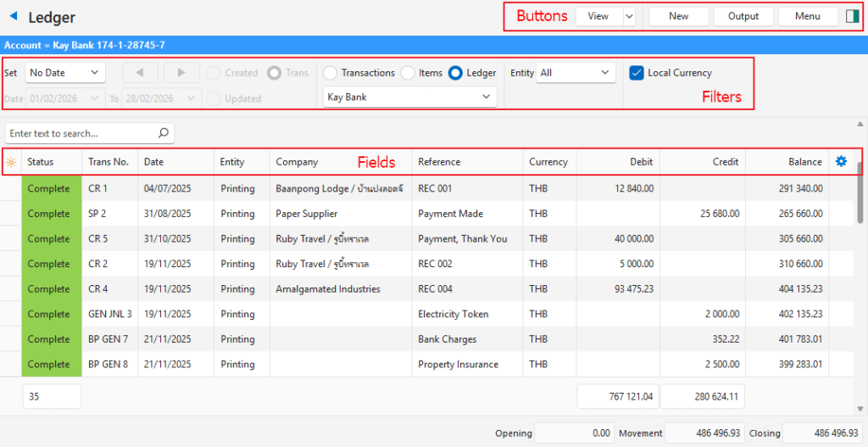Click transaction number SP 2
Viewport: 868px width, 447px height.
pos(97,213)
